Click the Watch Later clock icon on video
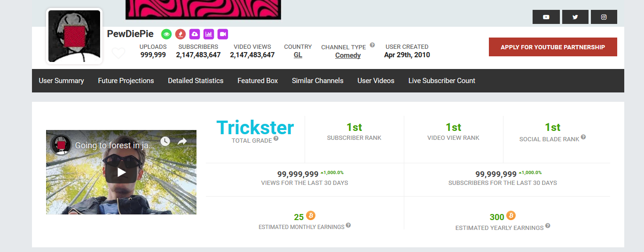 pos(165,141)
